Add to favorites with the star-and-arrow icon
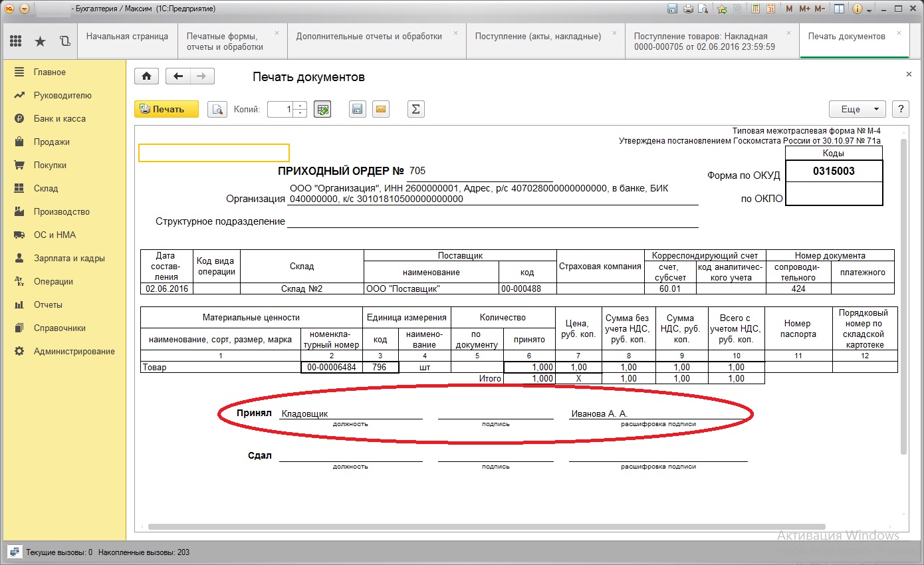This screenshot has height=565, width=924. pyautogui.click(x=723, y=9)
